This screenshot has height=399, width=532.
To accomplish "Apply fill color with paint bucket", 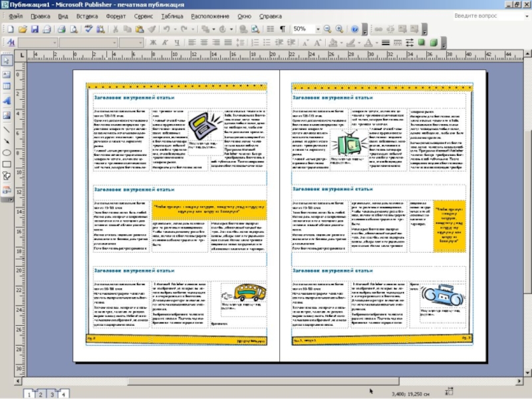I will click(333, 43).
